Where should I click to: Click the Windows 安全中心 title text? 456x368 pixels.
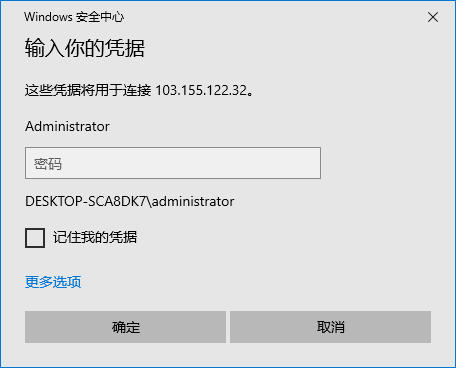coord(74,17)
